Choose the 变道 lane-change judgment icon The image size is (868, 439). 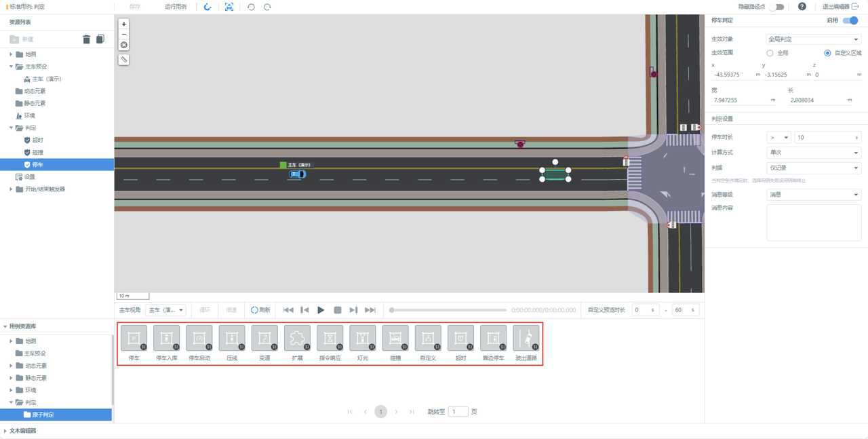264,339
